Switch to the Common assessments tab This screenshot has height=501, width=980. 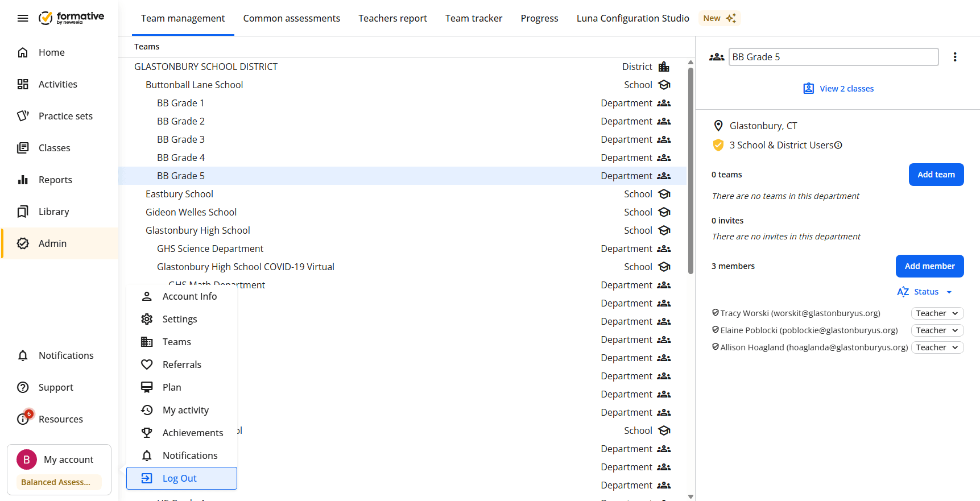(x=292, y=18)
